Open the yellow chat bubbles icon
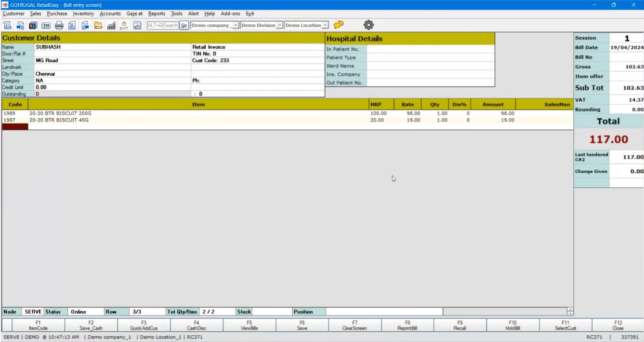Image resolution: width=644 pixels, height=342 pixels. (x=339, y=25)
